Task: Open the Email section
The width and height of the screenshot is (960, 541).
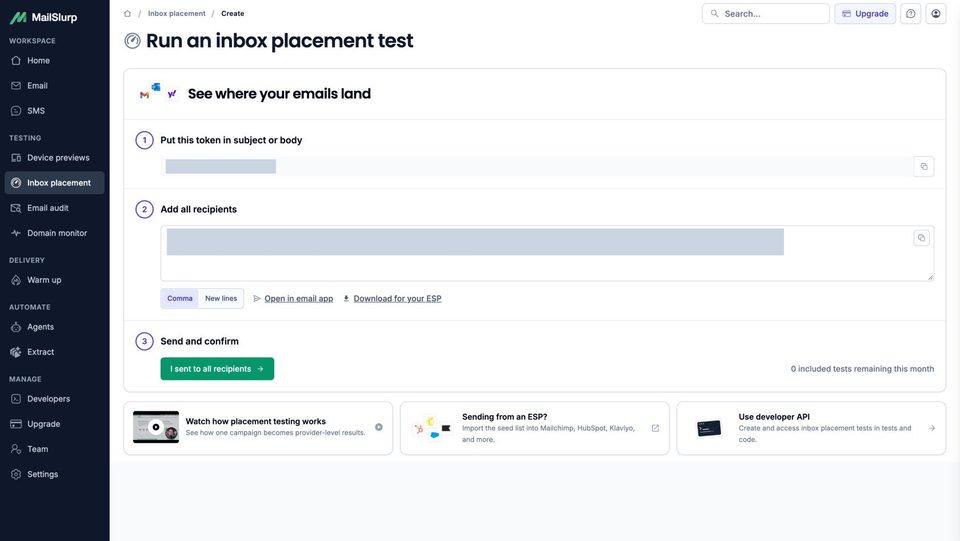Action: [54, 86]
